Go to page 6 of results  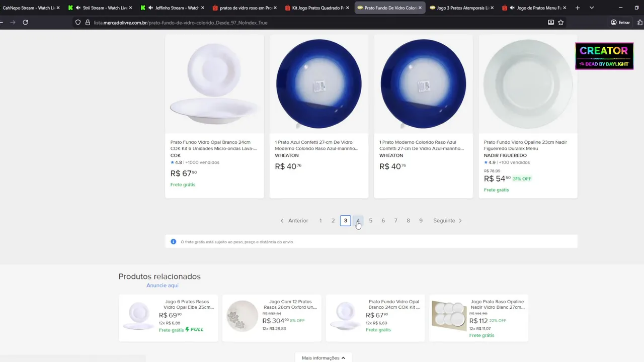click(x=383, y=221)
